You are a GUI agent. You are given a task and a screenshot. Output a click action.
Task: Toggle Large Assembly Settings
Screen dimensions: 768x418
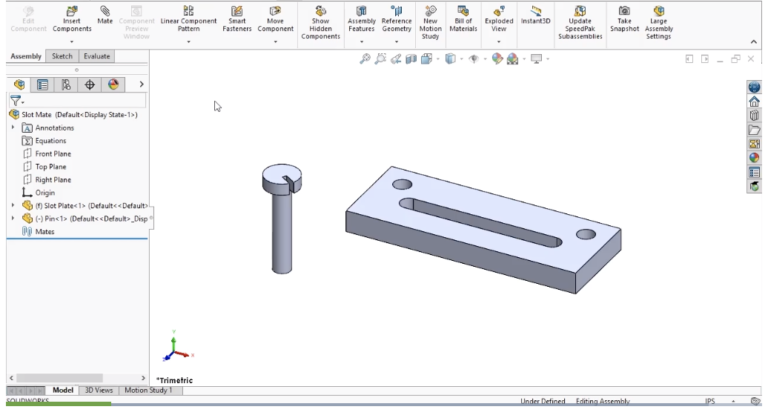(x=658, y=16)
